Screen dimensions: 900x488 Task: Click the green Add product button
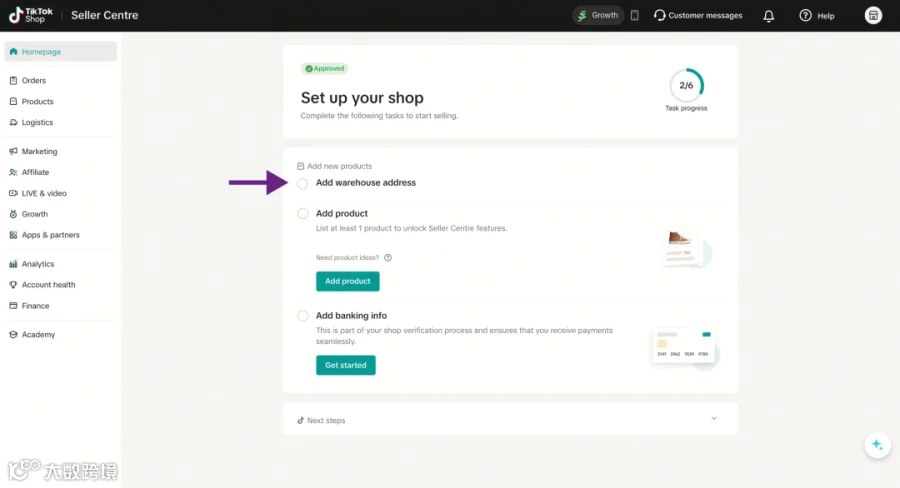point(347,281)
